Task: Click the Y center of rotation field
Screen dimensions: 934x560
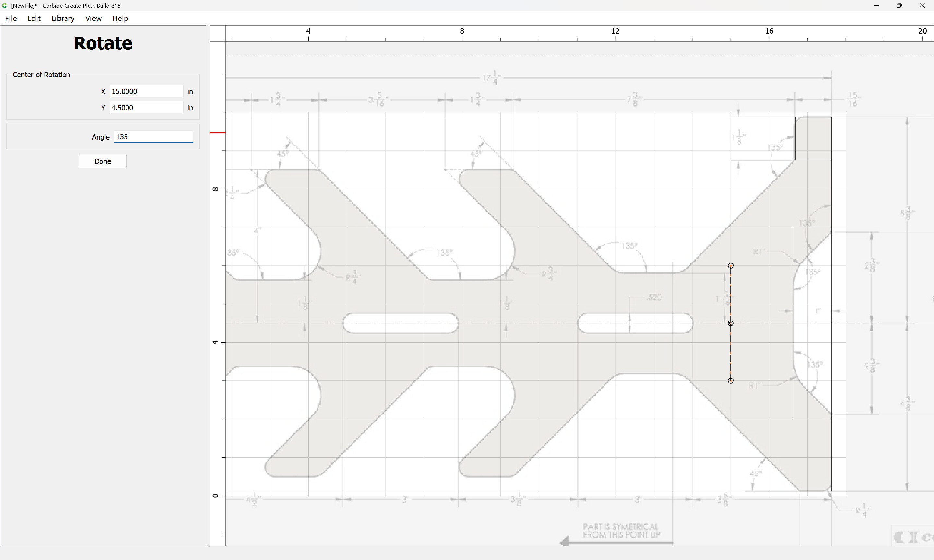Action: (147, 108)
